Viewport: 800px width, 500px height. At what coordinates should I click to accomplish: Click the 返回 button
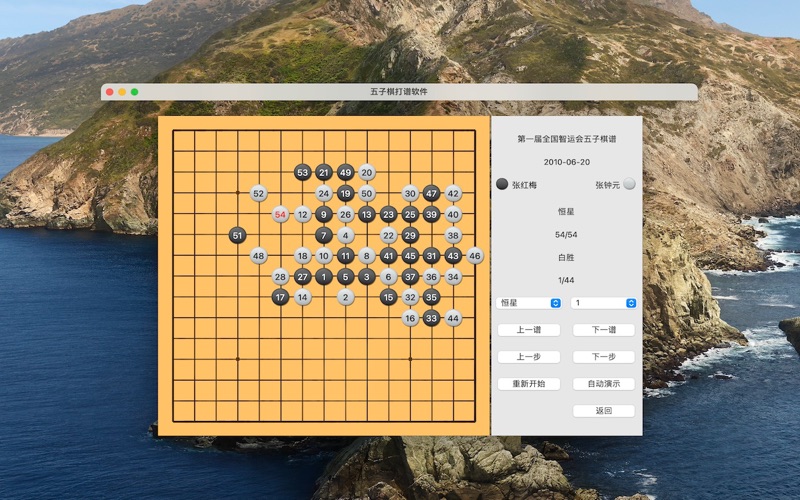point(604,411)
